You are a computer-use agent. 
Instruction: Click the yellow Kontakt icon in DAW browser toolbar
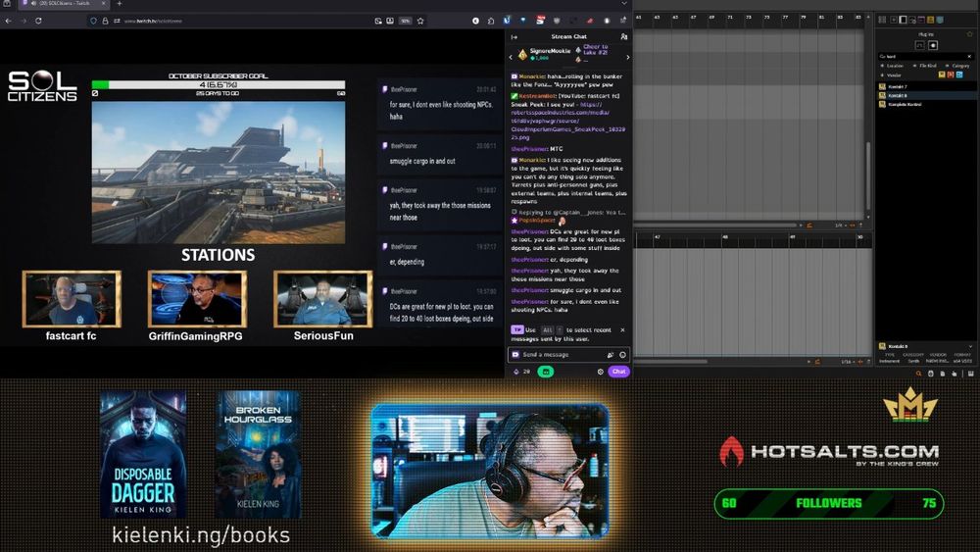[x=931, y=20]
